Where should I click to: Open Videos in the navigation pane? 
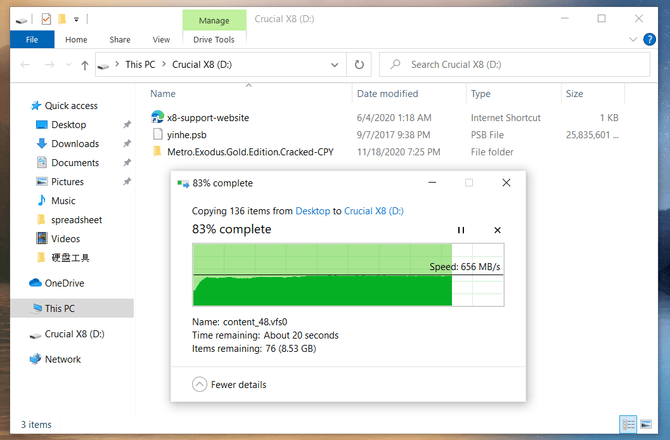tap(65, 239)
